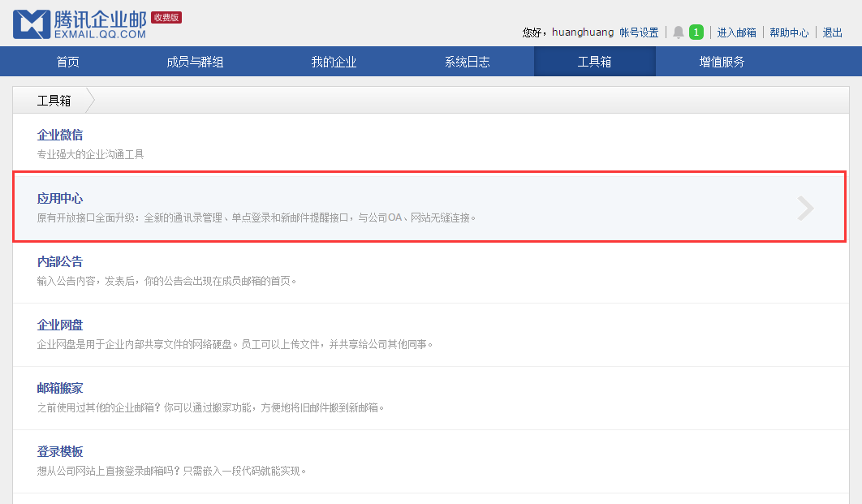Image resolution: width=862 pixels, height=504 pixels.
Task: Open the 系统日志 tab
Action: click(467, 62)
